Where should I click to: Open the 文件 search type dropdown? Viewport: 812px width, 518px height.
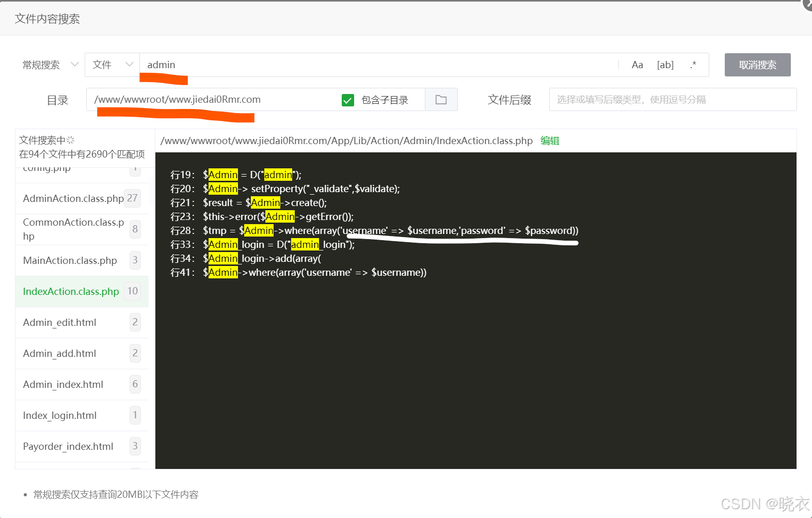tap(112, 65)
